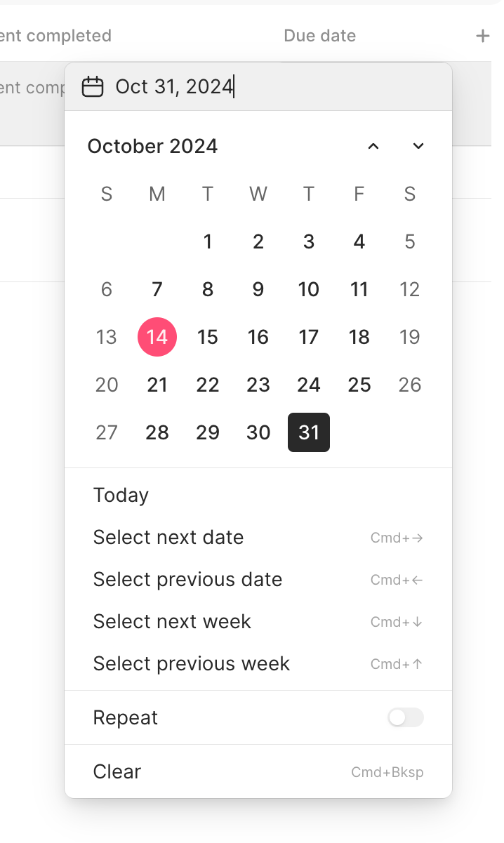Pick October 25 in the calendar grid
This screenshot has height=843, width=504.
point(359,385)
